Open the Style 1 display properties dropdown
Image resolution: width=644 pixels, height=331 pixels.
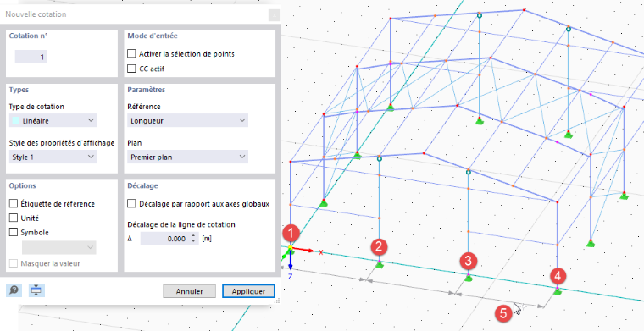click(x=53, y=157)
